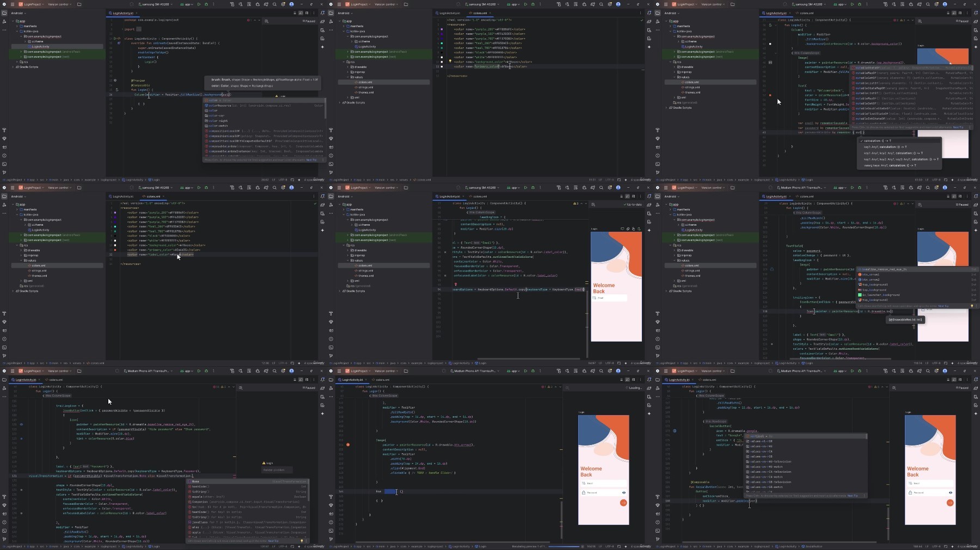Expand the folded import region in LoginActivity

coord(138,29)
